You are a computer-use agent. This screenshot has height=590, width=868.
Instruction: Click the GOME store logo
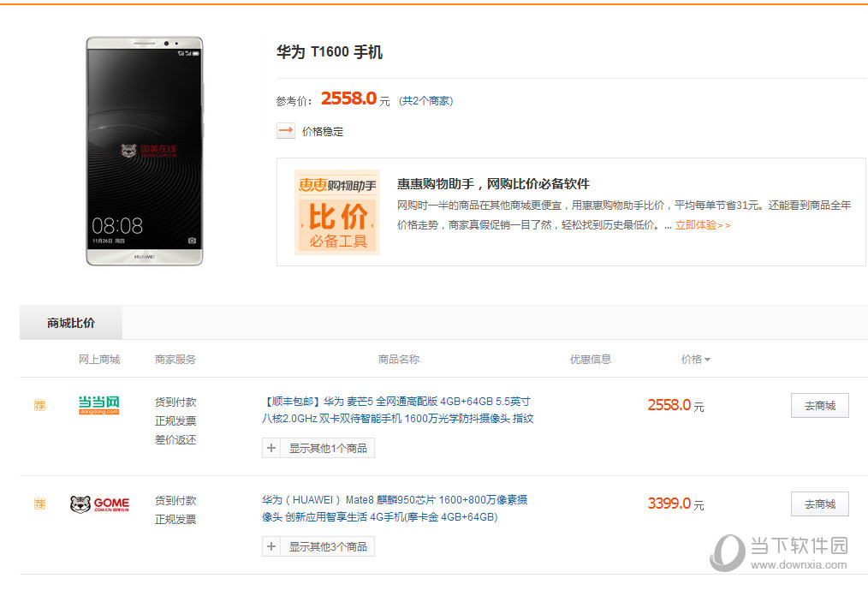pyautogui.click(x=99, y=504)
